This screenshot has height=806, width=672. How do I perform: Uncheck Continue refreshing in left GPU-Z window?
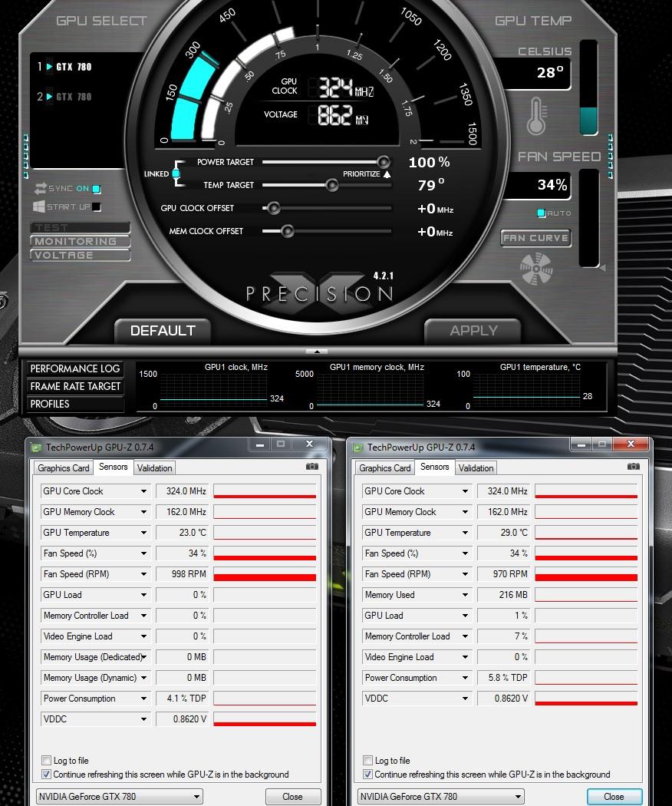click(46, 774)
